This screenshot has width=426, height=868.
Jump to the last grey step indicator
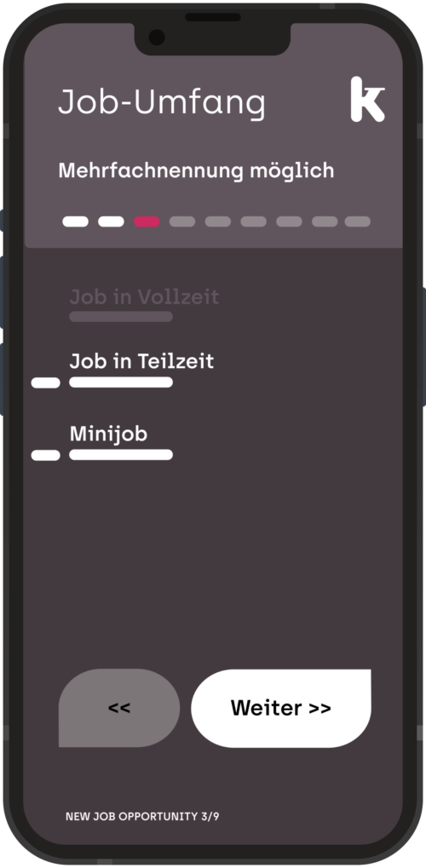pos(357,221)
